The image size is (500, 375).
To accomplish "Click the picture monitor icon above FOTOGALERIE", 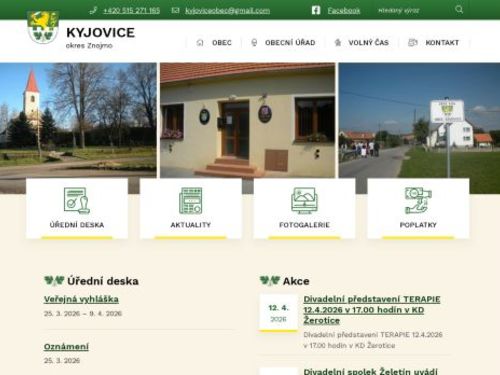I will 304,200.
